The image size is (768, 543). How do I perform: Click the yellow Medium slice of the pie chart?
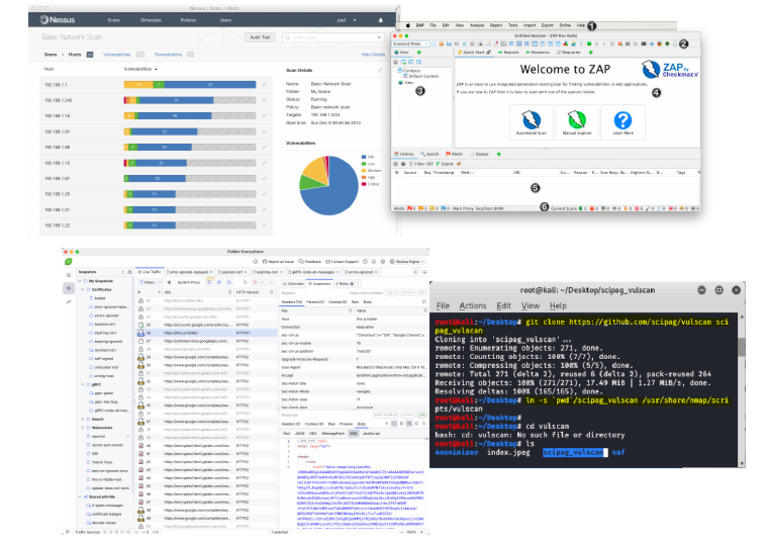[x=314, y=171]
